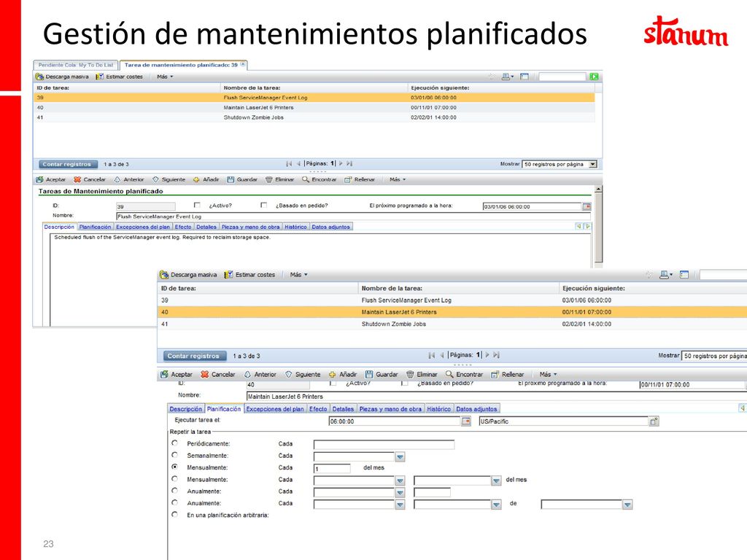Go to Anterior record in task 40 window
The width and height of the screenshot is (747, 560).
pos(260,374)
